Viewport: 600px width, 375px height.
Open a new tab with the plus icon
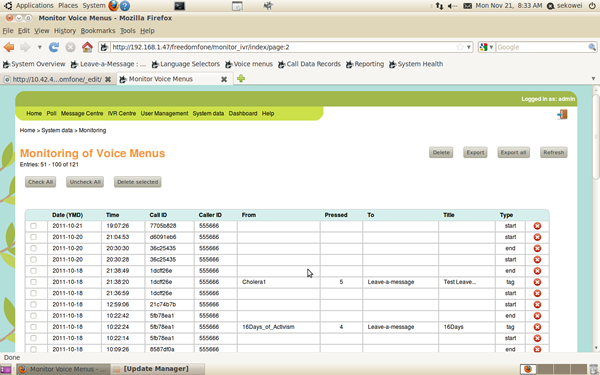click(241, 79)
